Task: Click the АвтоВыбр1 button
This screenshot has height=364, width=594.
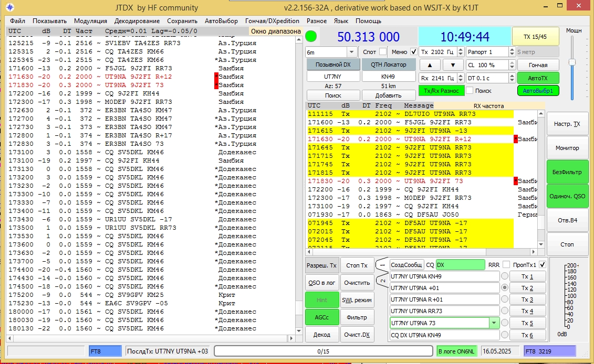Action: [538, 91]
